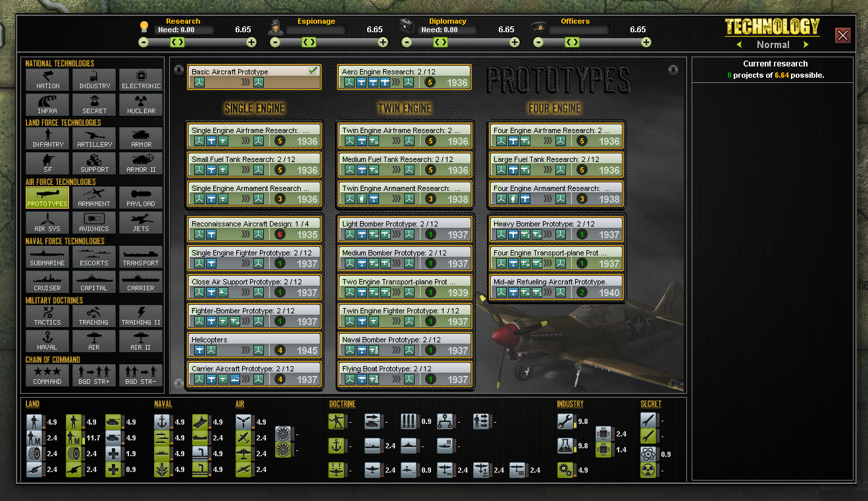Select the Armor technology category
The height and width of the screenshot is (501, 868).
(141, 138)
